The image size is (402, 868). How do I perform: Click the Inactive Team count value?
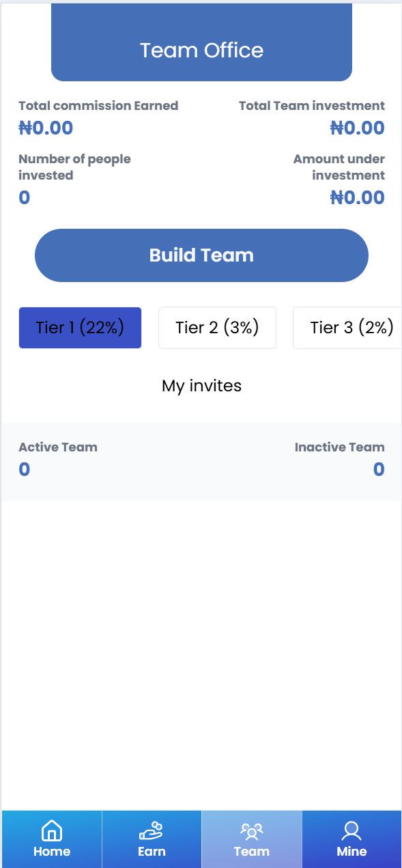(379, 469)
